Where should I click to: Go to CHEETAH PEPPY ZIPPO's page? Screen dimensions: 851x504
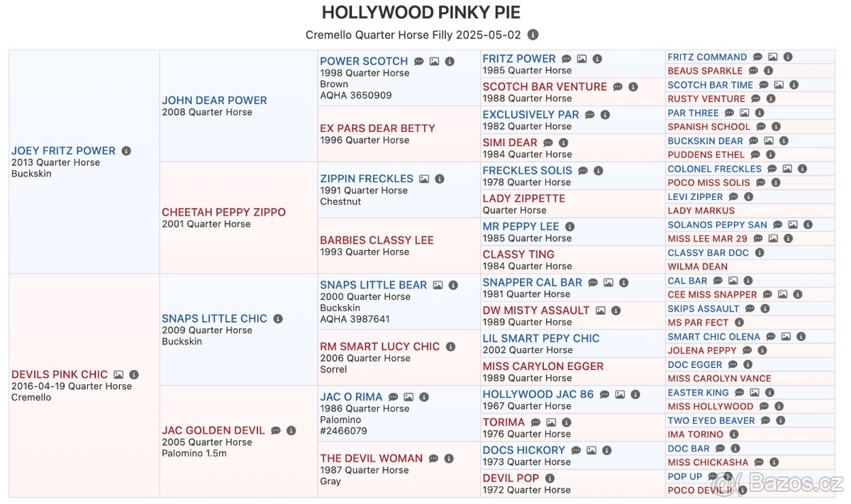point(223,212)
